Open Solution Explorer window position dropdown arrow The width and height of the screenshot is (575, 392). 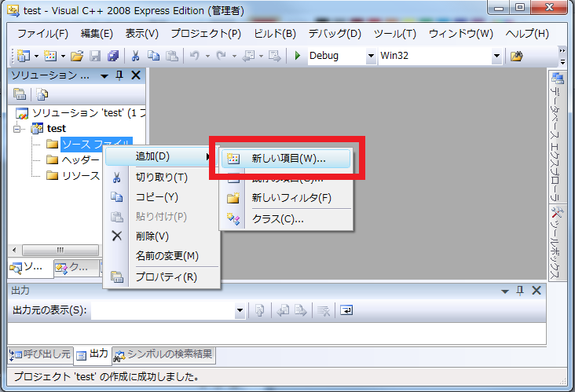pyautogui.click(x=104, y=76)
